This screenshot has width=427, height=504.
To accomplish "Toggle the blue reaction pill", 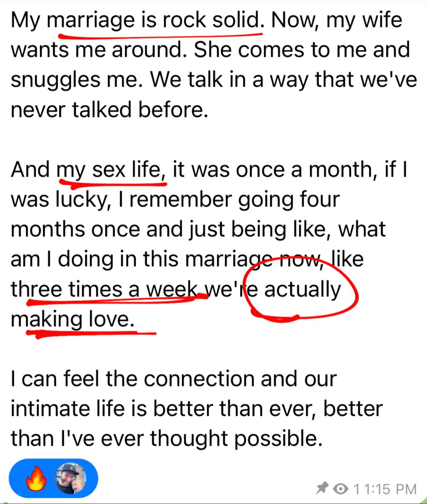I will 53,479.
